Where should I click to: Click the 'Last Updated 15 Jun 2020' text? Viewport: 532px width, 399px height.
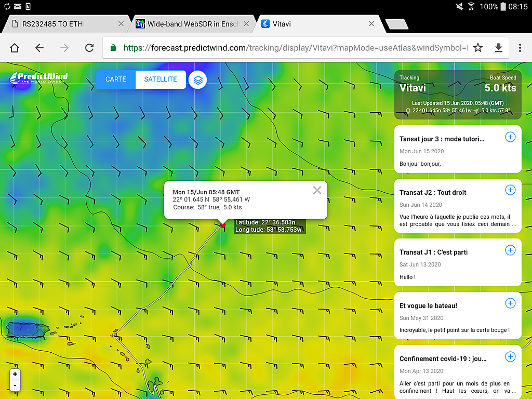coord(458,103)
